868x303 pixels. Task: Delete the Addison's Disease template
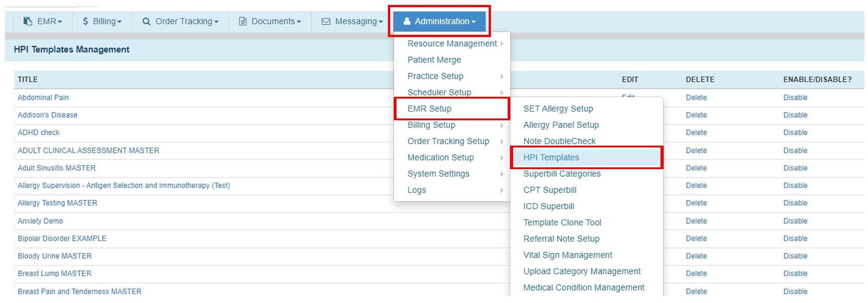[x=696, y=115]
